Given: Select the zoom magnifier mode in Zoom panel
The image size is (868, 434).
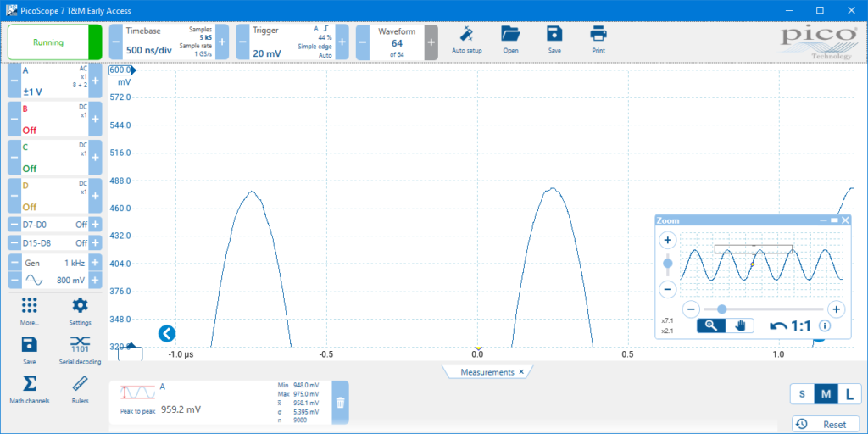Looking at the screenshot, I should pyautogui.click(x=711, y=325).
